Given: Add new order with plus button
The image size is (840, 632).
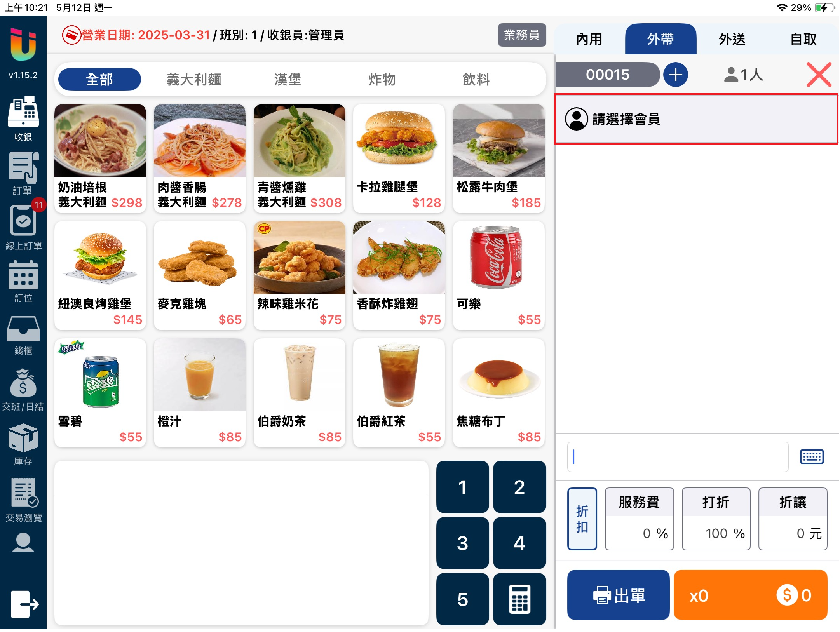Looking at the screenshot, I should pyautogui.click(x=675, y=75).
